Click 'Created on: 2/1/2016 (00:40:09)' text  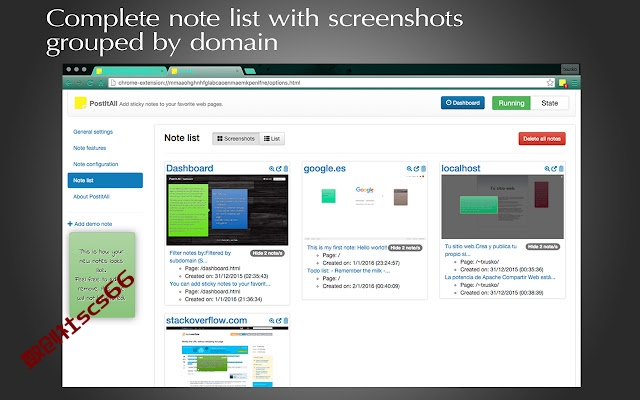pos(361,286)
